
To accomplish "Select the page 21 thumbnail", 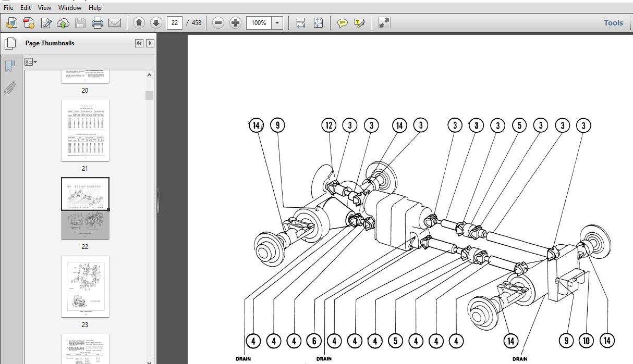I will coord(85,130).
